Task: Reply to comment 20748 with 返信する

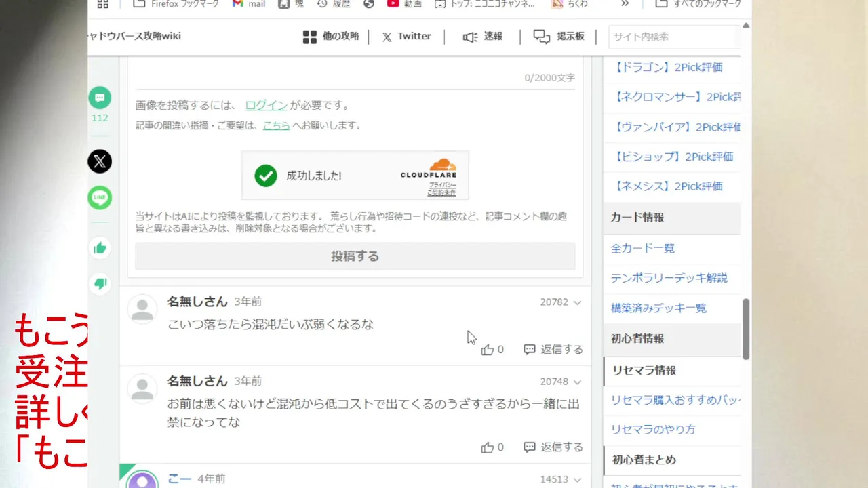Action: click(x=553, y=447)
